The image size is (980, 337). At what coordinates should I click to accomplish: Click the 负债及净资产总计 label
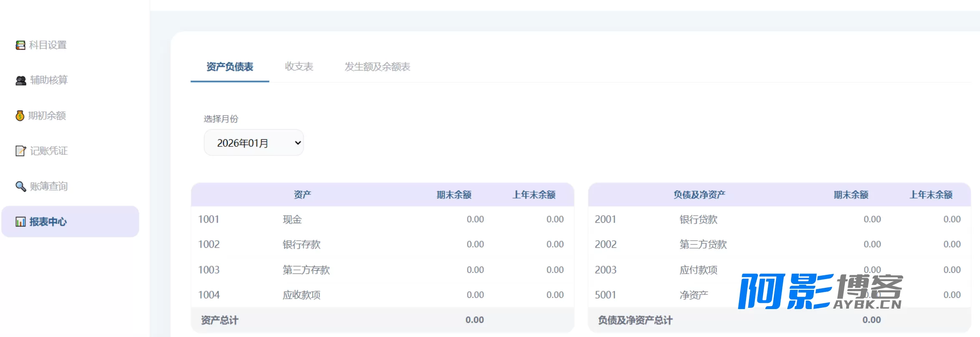(635, 320)
